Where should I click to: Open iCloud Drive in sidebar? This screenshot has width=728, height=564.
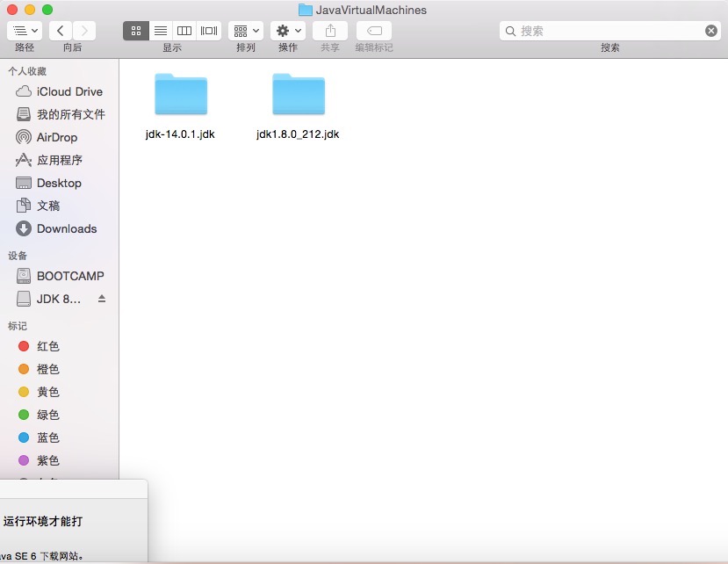point(60,91)
